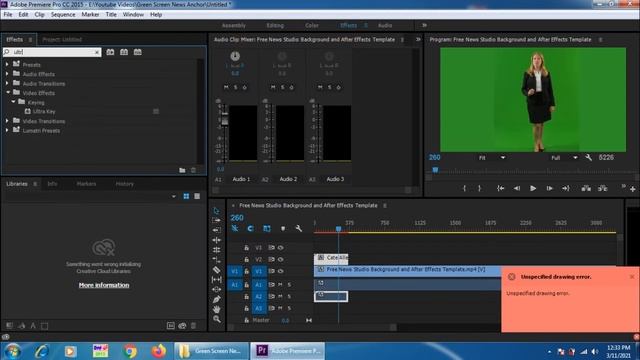Play the sequence in Program monitor
This screenshot has width=640, height=360.
(533, 188)
